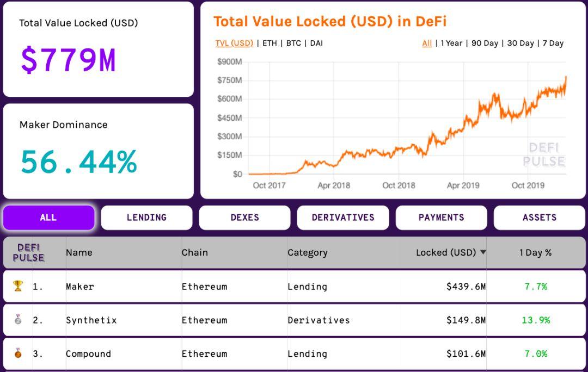The image size is (588, 372).
Task: Select the Lending category tab
Action: click(146, 218)
